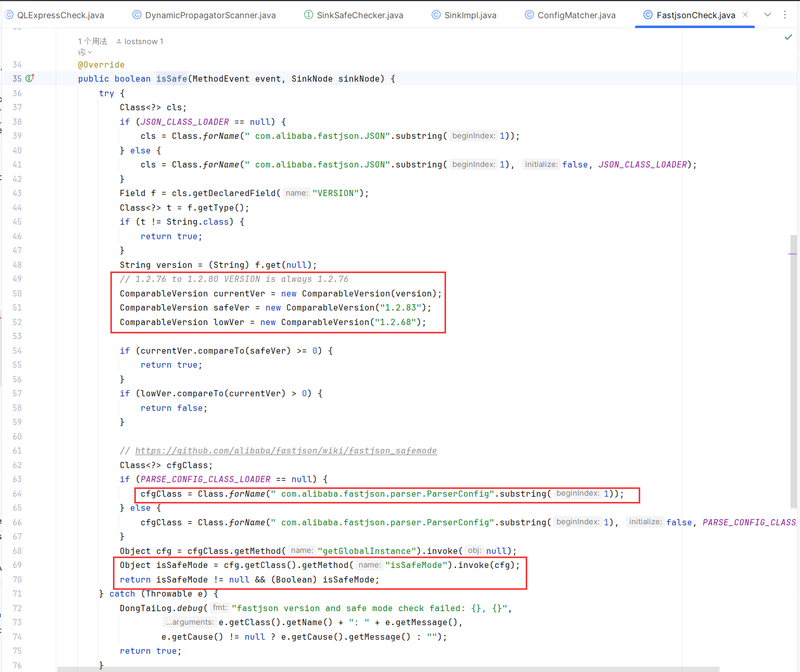This screenshot has width=800, height=672.
Task: Expand the dropdown arrow above the @Override annotation
Action: (90, 53)
